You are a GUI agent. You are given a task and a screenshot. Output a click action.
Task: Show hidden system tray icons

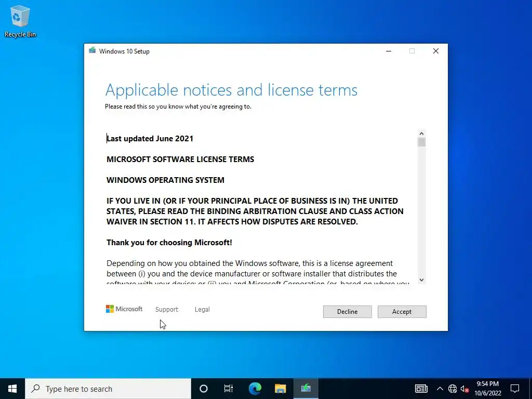click(x=440, y=389)
